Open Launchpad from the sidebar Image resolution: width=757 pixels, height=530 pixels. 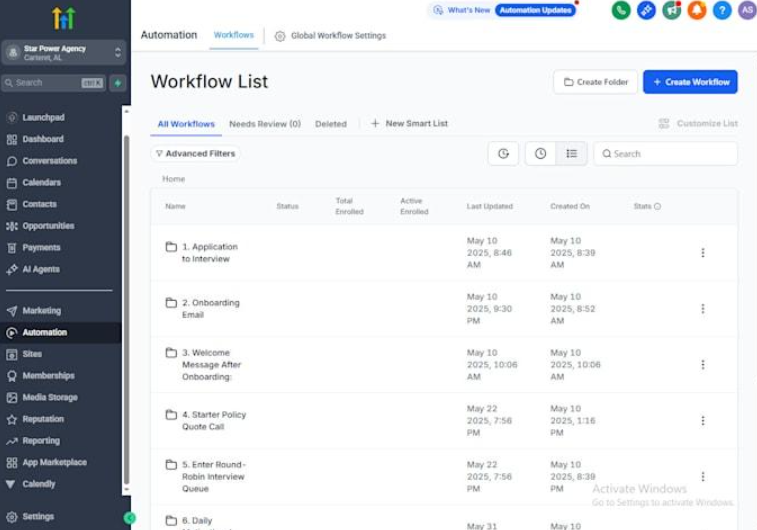[42, 117]
